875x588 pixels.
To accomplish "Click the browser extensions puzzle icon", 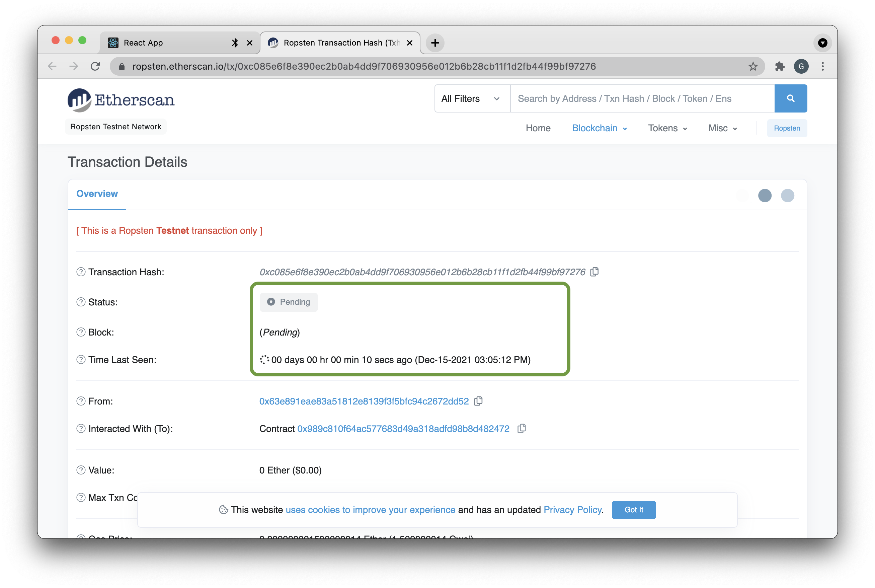I will tap(780, 66).
